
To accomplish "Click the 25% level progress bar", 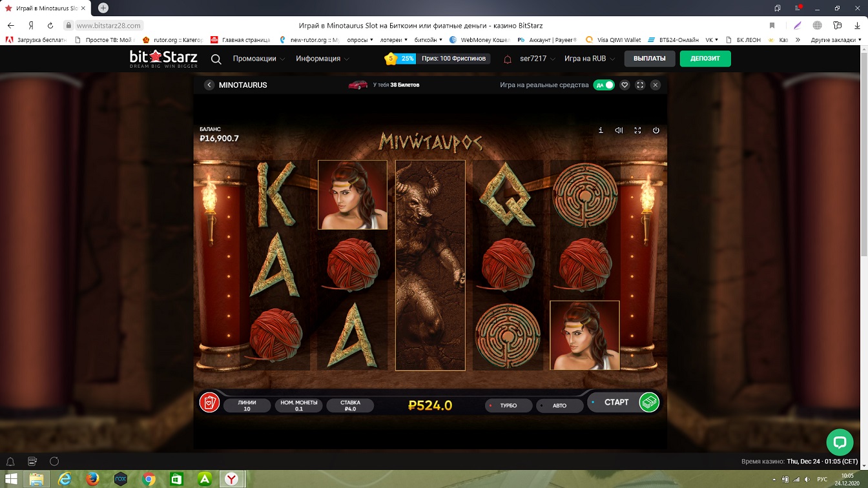I will [x=406, y=59].
